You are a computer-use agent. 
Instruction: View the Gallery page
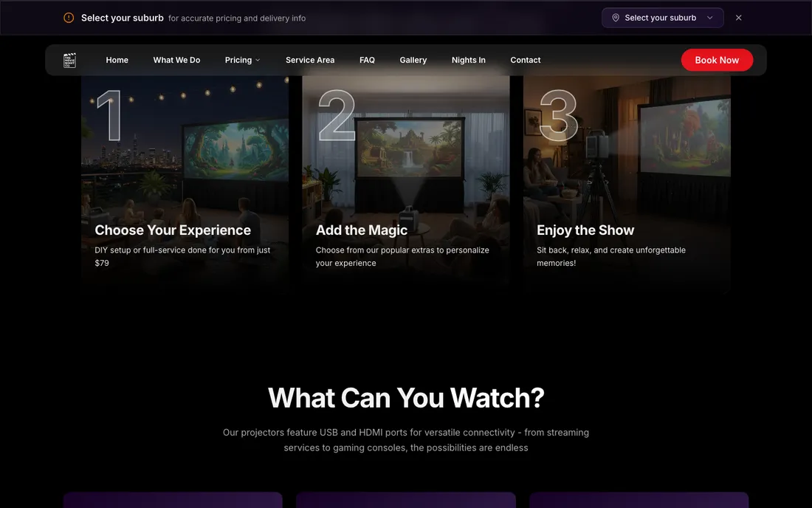coord(413,60)
